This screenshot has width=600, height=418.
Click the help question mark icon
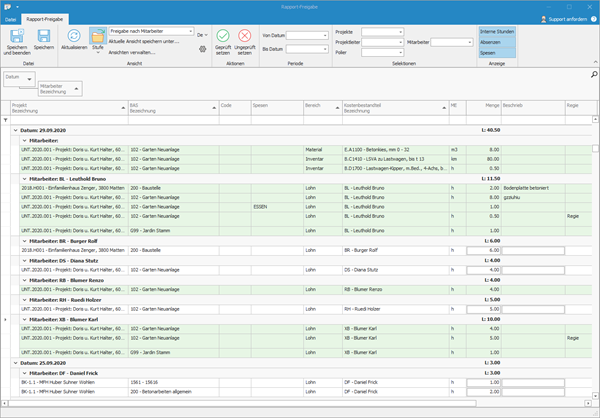(593, 19)
